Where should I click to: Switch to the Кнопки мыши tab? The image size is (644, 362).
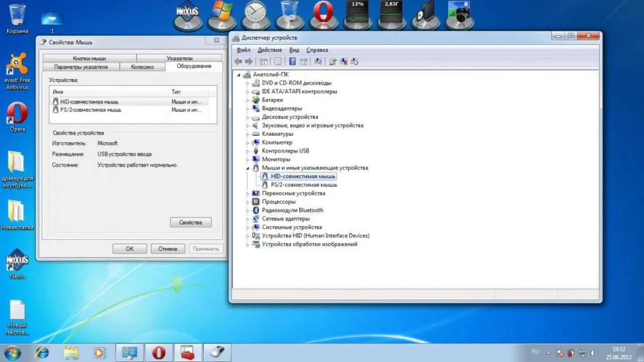click(89, 58)
